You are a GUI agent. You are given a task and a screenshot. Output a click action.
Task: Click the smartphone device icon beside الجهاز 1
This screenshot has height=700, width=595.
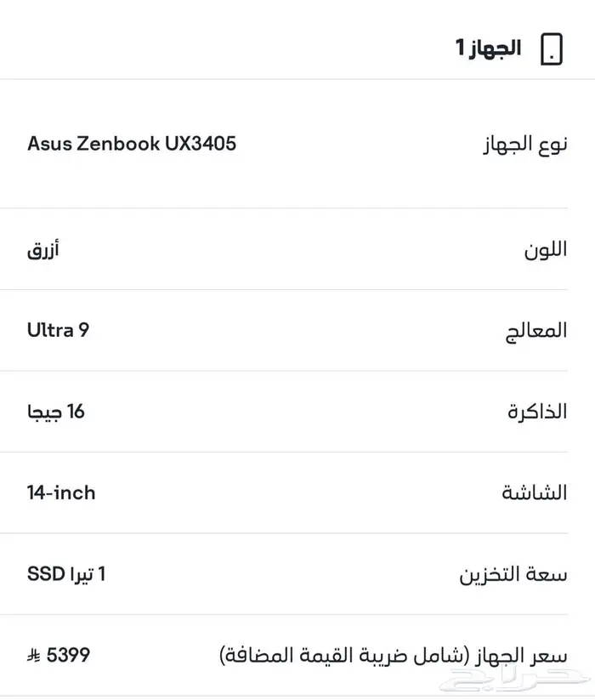[x=552, y=48]
